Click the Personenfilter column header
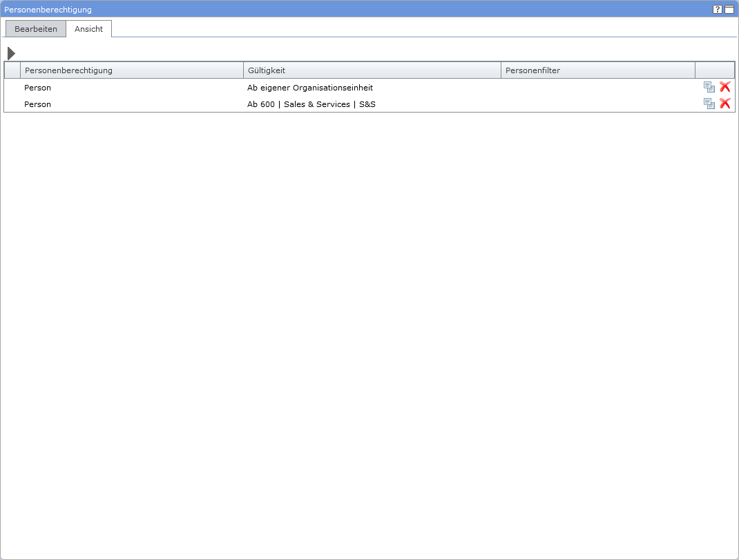 coord(597,70)
